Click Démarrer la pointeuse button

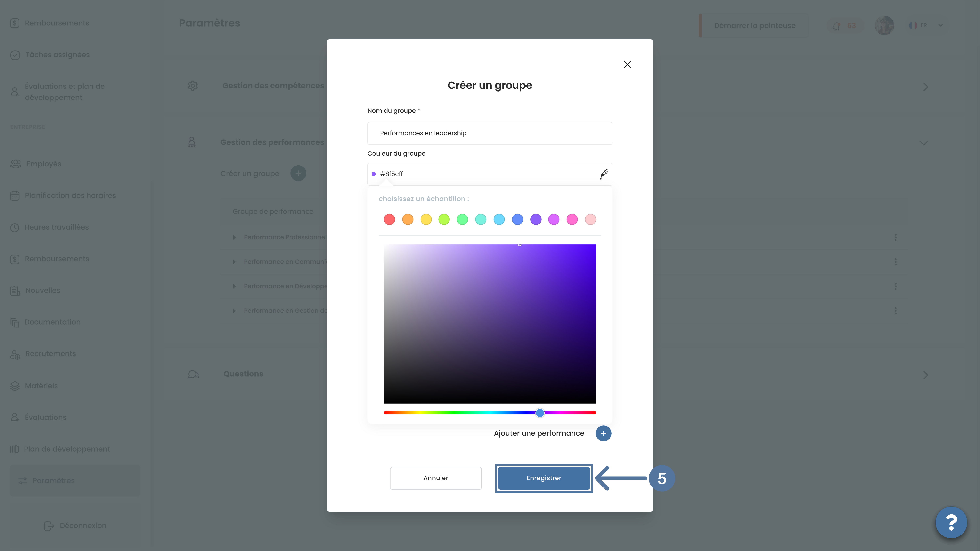click(x=754, y=25)
